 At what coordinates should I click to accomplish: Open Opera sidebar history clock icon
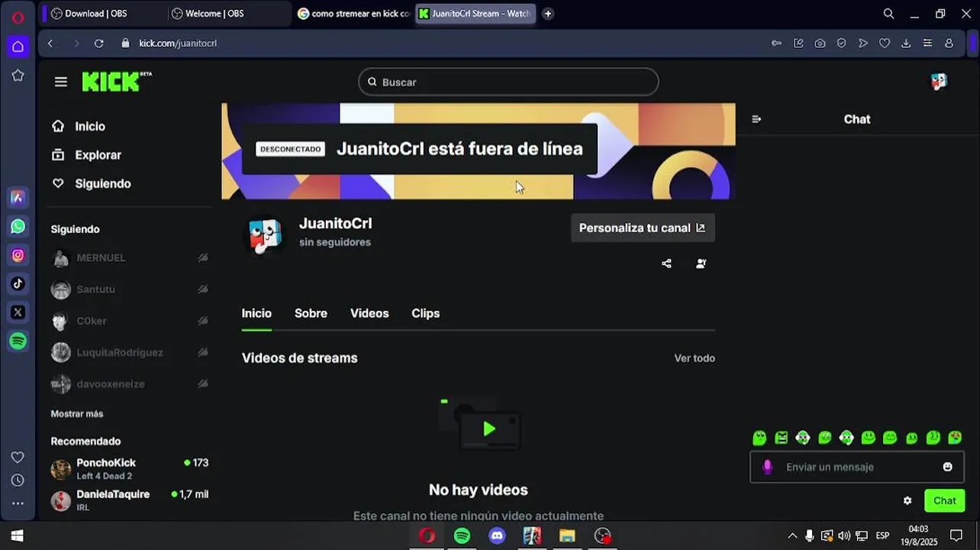click(x=18, y=480)
